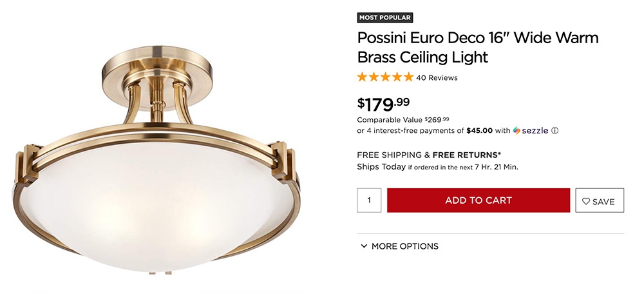Click the fifth orange rating star
644x292 pixels.
(408, 77)
